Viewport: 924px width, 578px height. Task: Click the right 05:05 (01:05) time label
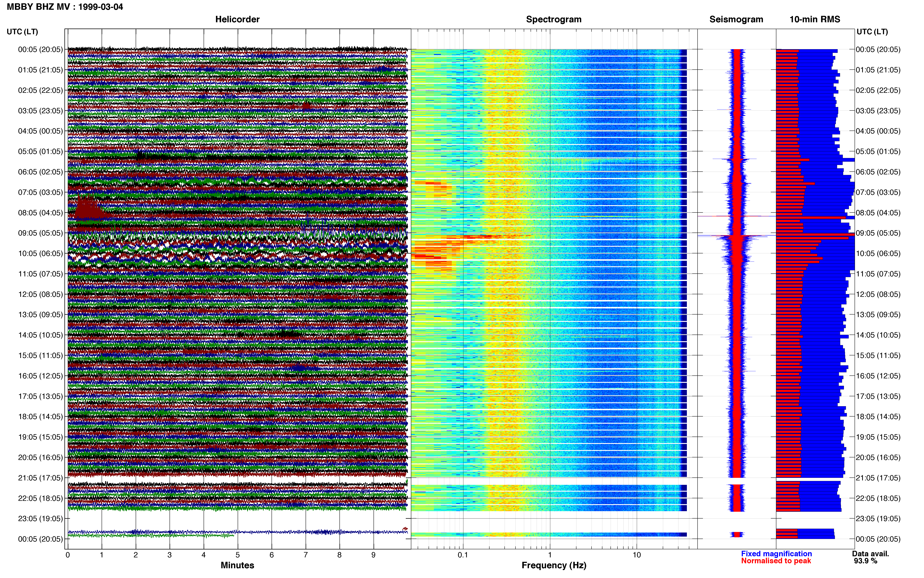pyautogui.click(x=878, y=151)
